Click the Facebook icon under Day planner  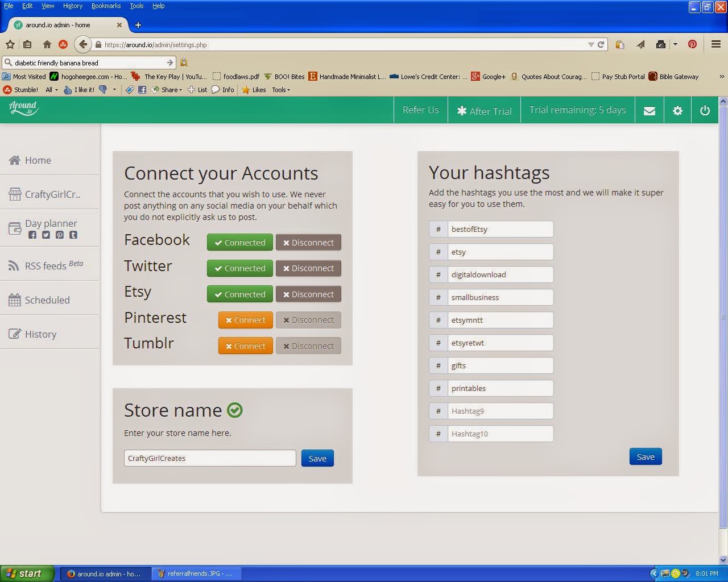32,235
